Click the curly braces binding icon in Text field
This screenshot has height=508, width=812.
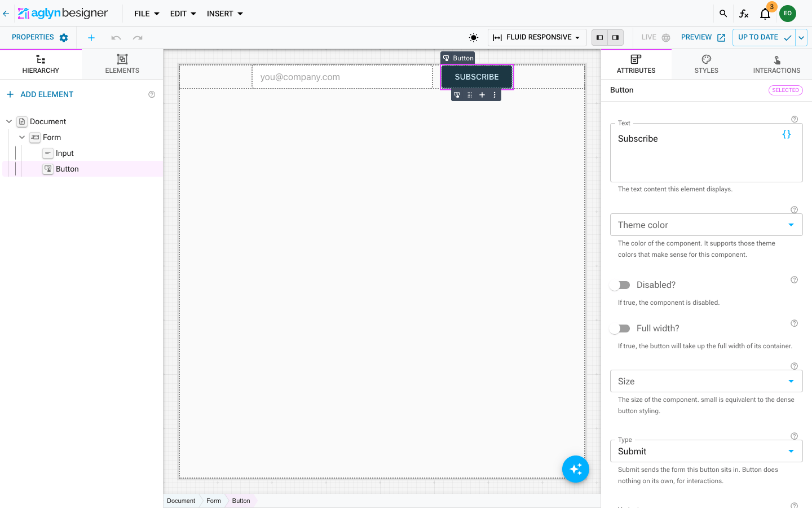[787, 134]
